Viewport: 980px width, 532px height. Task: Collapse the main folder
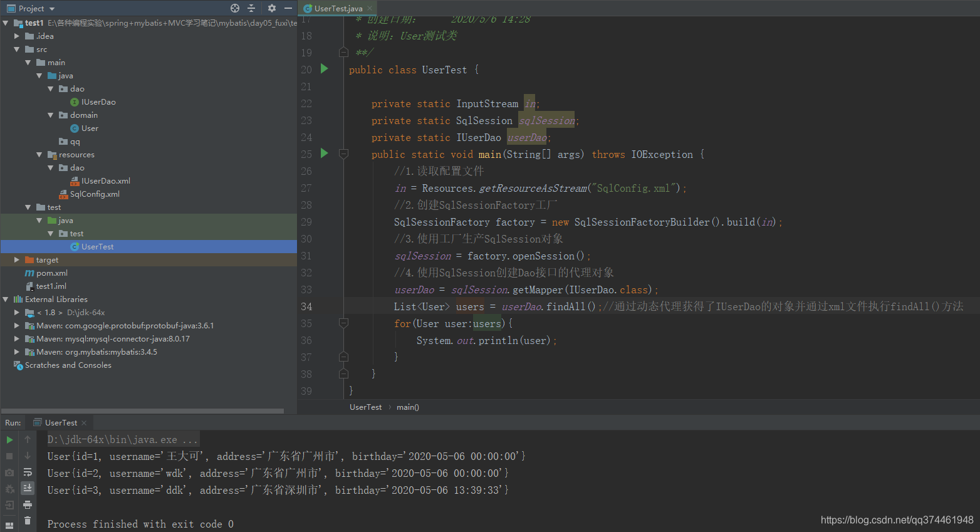(28, 63)
